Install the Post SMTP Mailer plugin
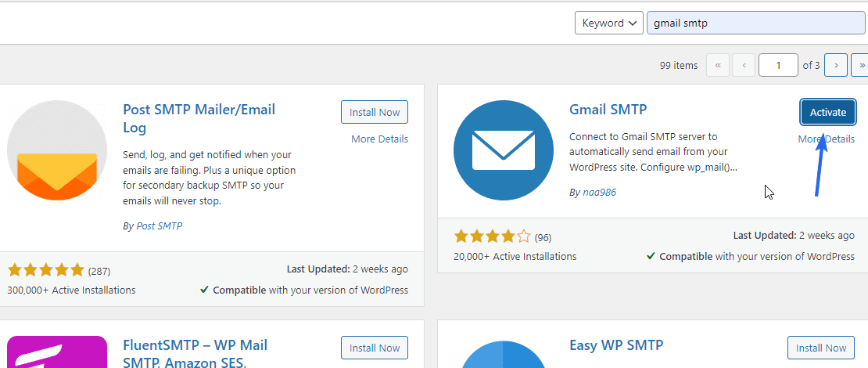 [x=375, y=113]
